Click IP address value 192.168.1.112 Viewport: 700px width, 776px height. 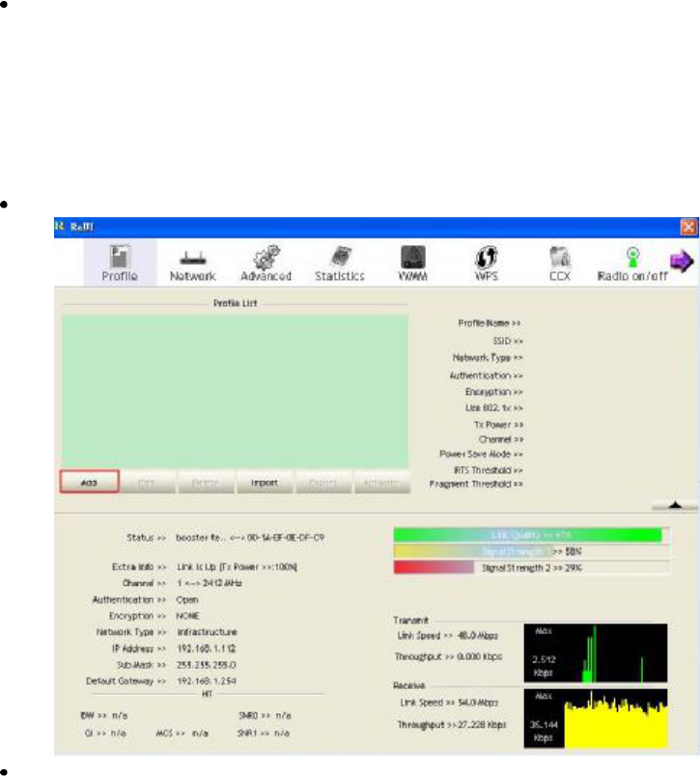(x=207, y=649)
